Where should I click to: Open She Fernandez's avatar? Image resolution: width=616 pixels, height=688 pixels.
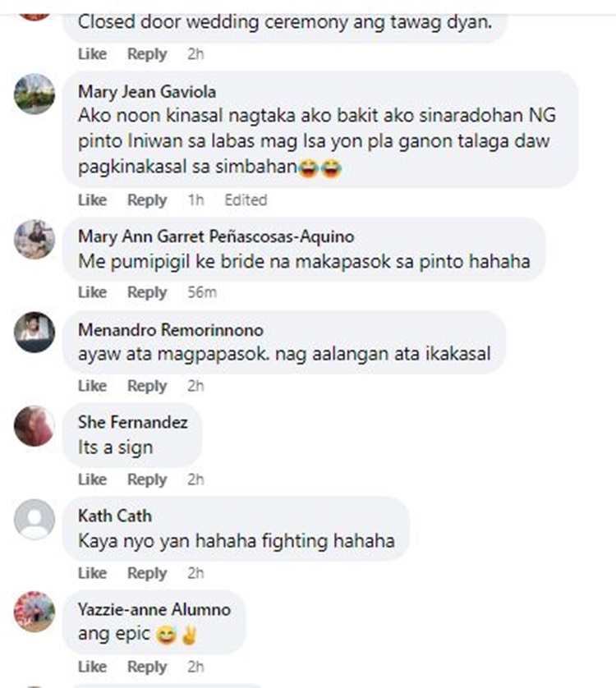pos(34,425)
